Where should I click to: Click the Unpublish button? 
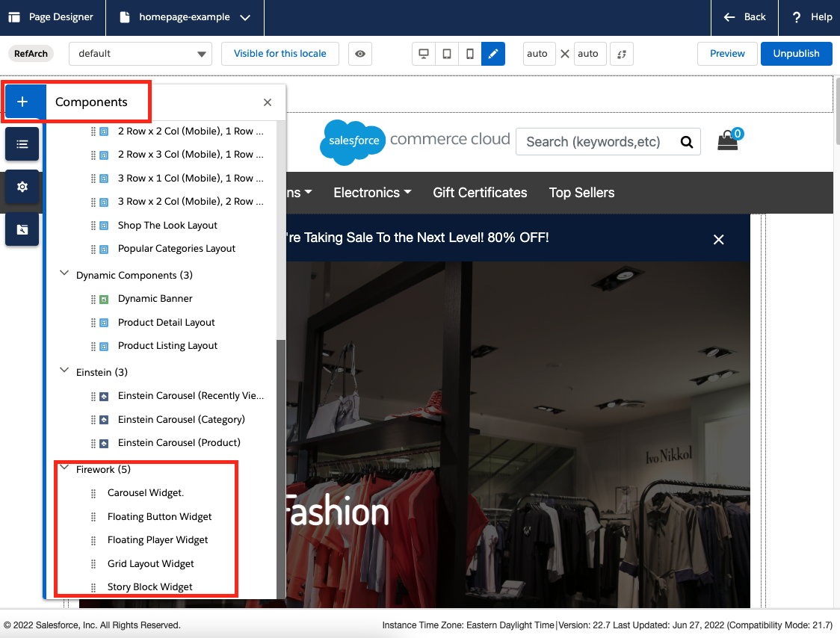click(796, 54)
